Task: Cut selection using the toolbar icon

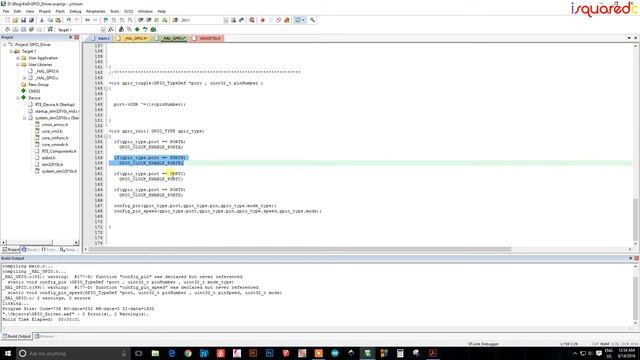Action: coord(42,20)
